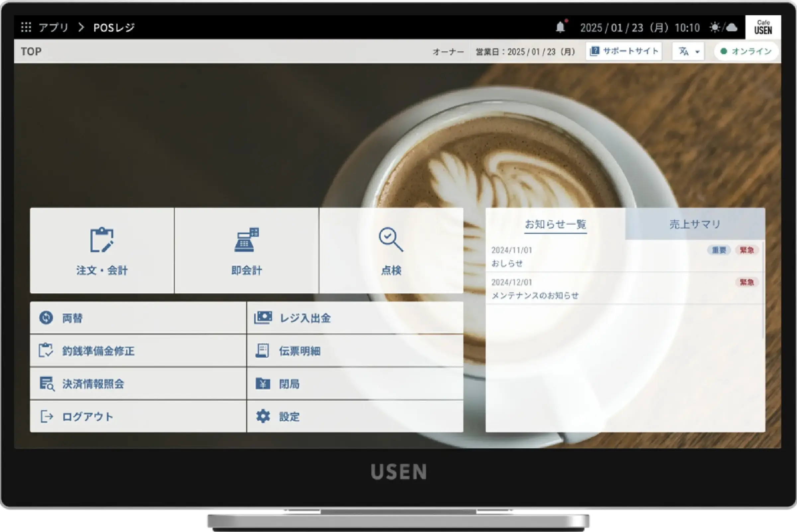Open the language translation dropdown
The height and width of the screenshot is (532, 797).
[x=688, y=51]
